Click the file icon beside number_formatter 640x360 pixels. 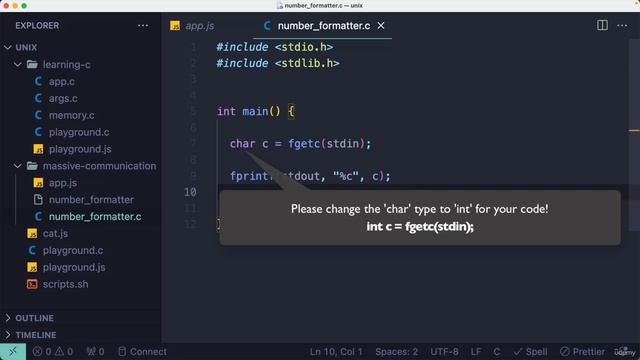[x=38, y=200]
